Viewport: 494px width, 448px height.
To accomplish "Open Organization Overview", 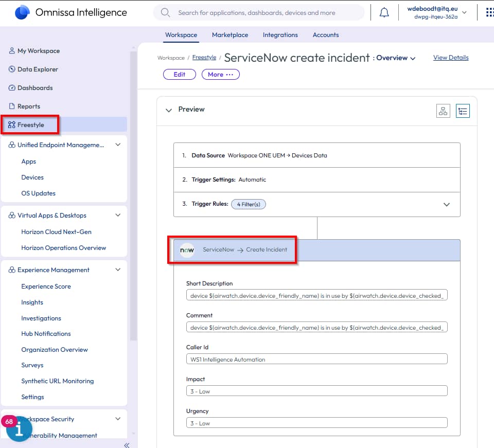I will 55,350.
